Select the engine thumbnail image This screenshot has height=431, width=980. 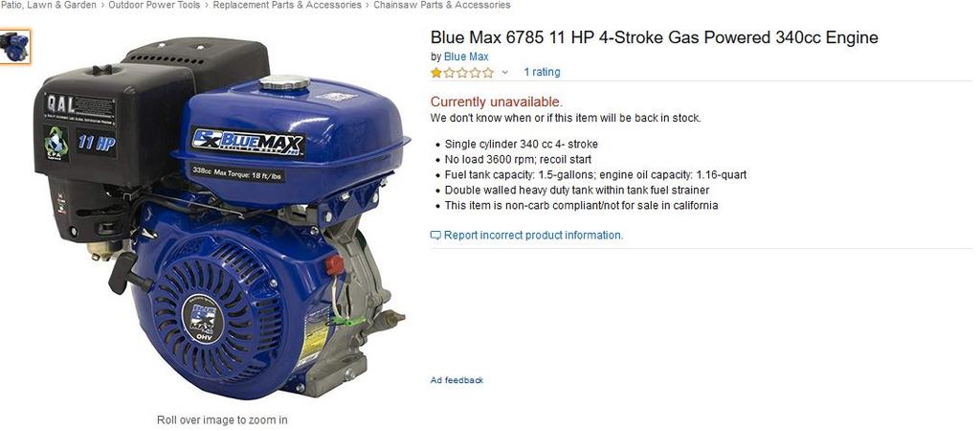point(14,46)
